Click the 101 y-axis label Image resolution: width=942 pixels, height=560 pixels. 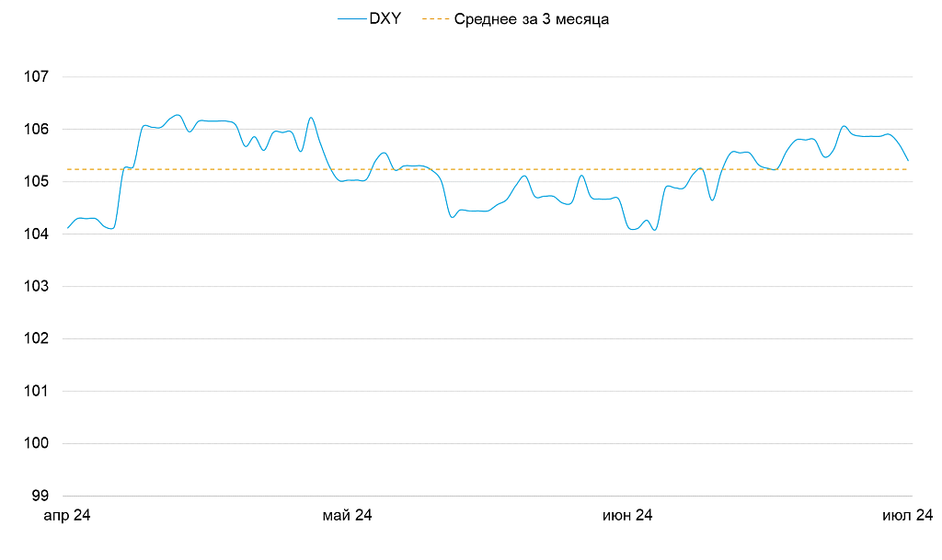(x=35, y=391)
